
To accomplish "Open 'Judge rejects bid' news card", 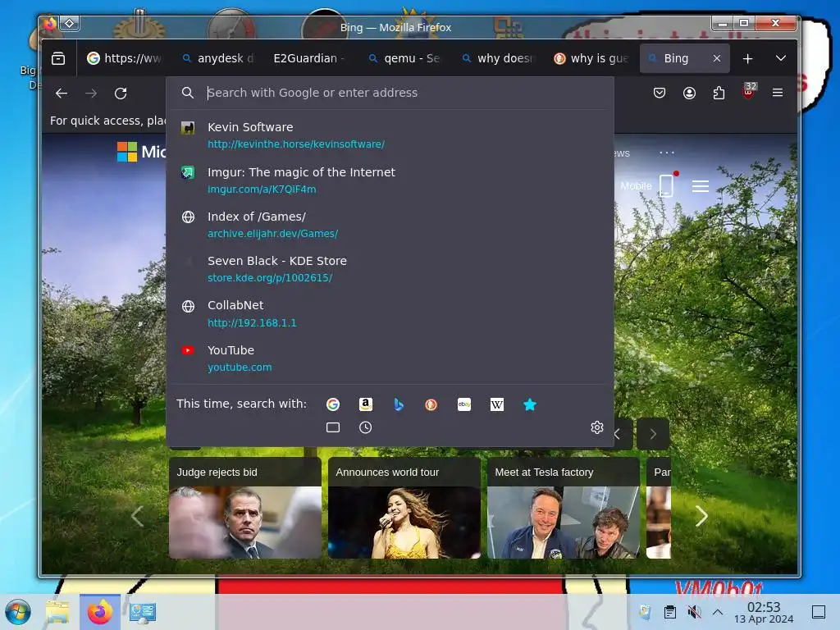I will [x=244, y=508].
